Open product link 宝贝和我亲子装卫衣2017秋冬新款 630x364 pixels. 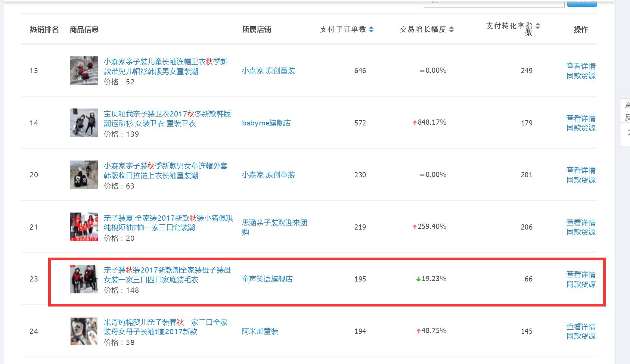click(x=167, y=118)
